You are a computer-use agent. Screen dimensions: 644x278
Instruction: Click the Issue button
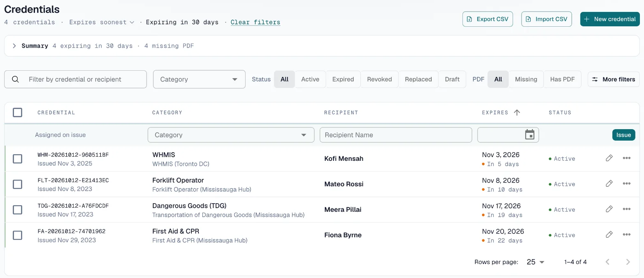(623, 135)
